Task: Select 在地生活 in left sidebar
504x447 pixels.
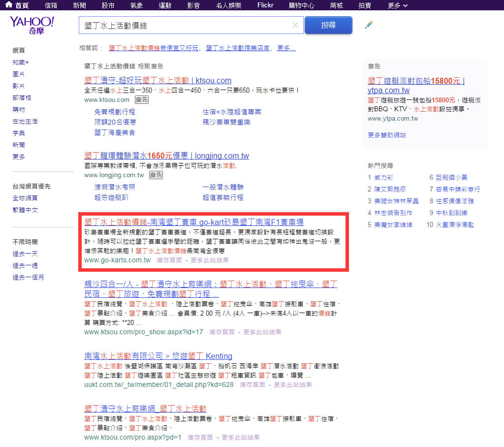Action: coord(25,121)
